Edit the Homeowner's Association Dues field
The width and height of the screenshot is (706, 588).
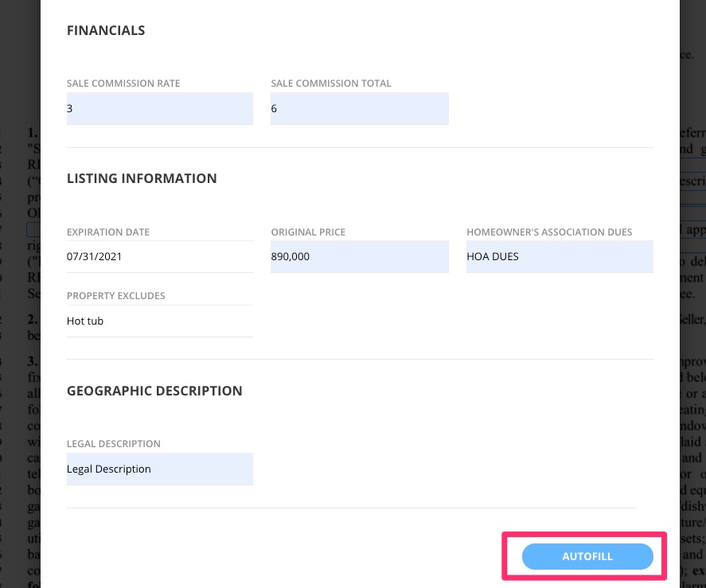(x=559, y=256)
